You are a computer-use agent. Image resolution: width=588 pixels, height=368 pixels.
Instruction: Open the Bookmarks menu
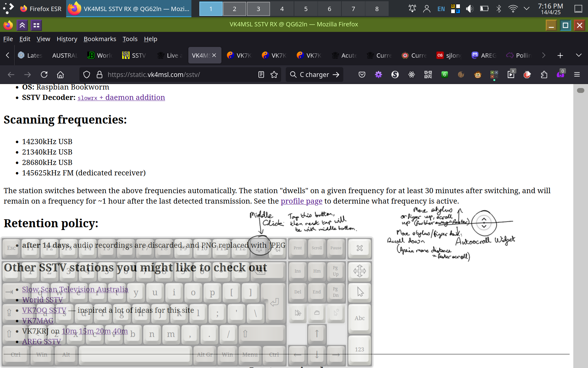coord(100,39)
